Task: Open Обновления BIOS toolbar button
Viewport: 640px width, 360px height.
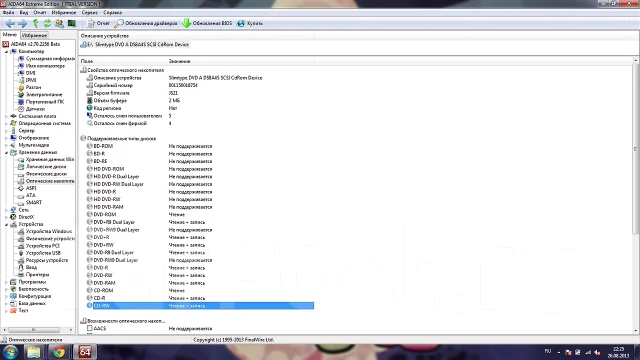Action: point(207,23)
